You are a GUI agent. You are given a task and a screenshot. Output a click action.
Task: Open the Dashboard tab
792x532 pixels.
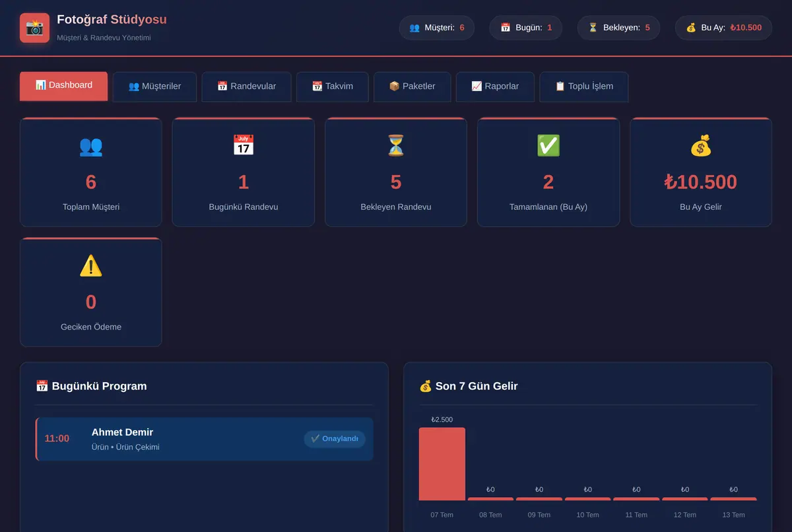coord(63,86)
